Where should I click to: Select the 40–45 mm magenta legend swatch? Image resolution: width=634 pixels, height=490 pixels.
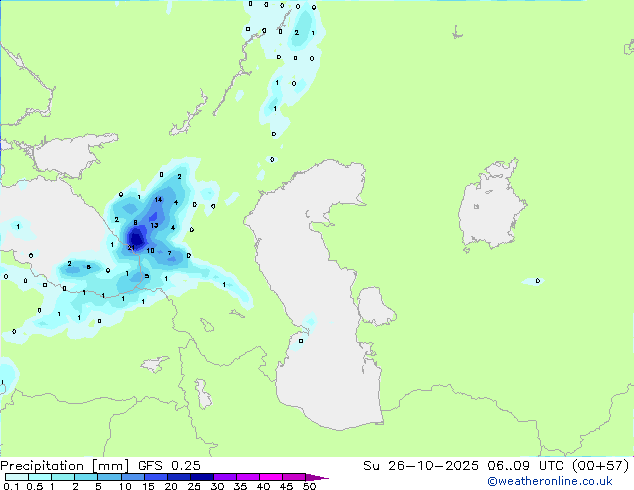[271, 477]
